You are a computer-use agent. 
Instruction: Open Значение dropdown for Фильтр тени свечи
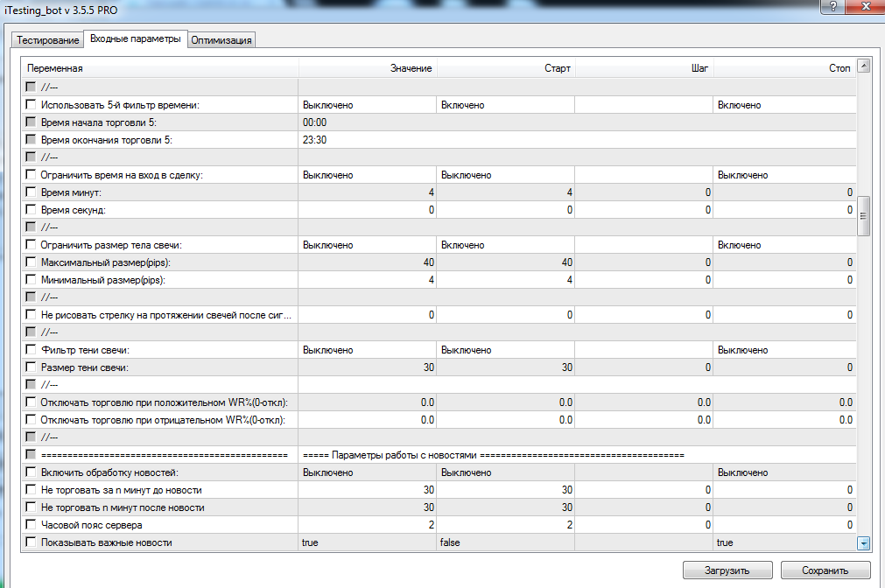367,350
